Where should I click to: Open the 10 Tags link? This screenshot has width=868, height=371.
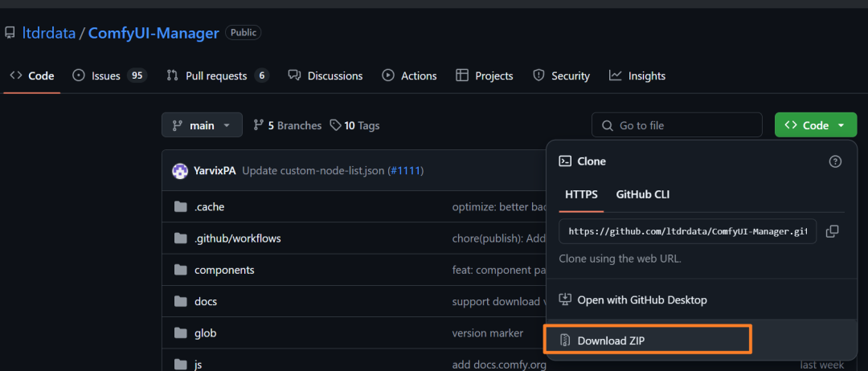[355, 125]
